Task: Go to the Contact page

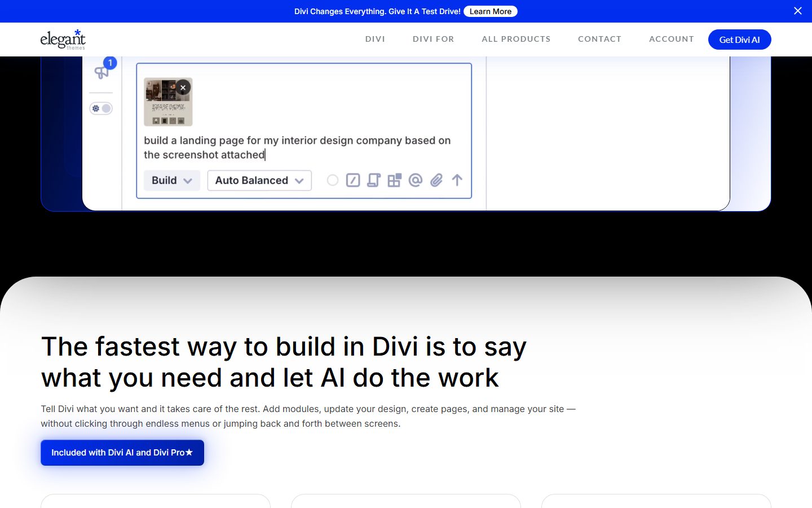Action: click(599, 39)
